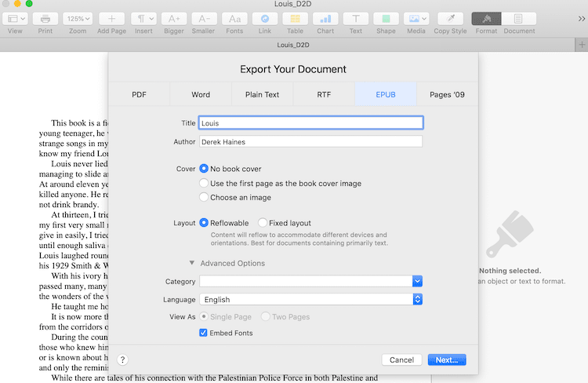Screen dimensions: 588x383
Task: Click the Title input field
Action: 311,122
